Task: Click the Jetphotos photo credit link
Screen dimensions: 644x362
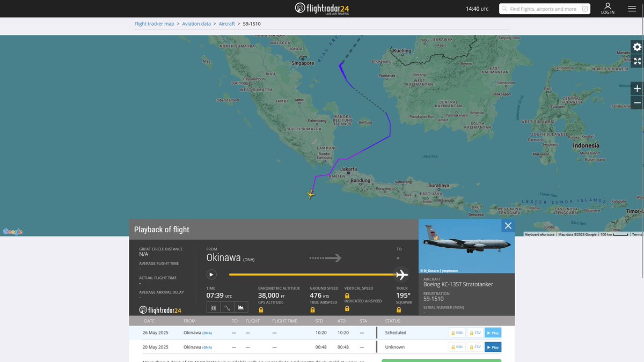Action: coord(439,271)
